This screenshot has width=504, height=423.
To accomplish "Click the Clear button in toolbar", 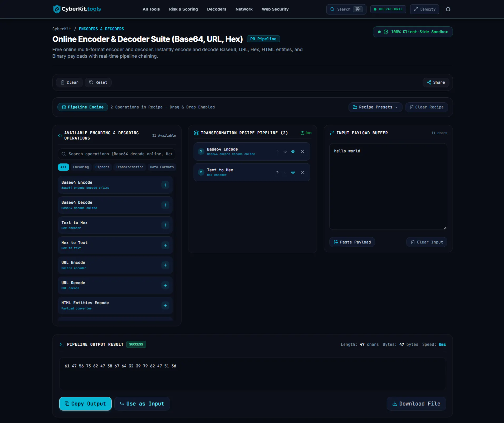I will click(70, 82).
